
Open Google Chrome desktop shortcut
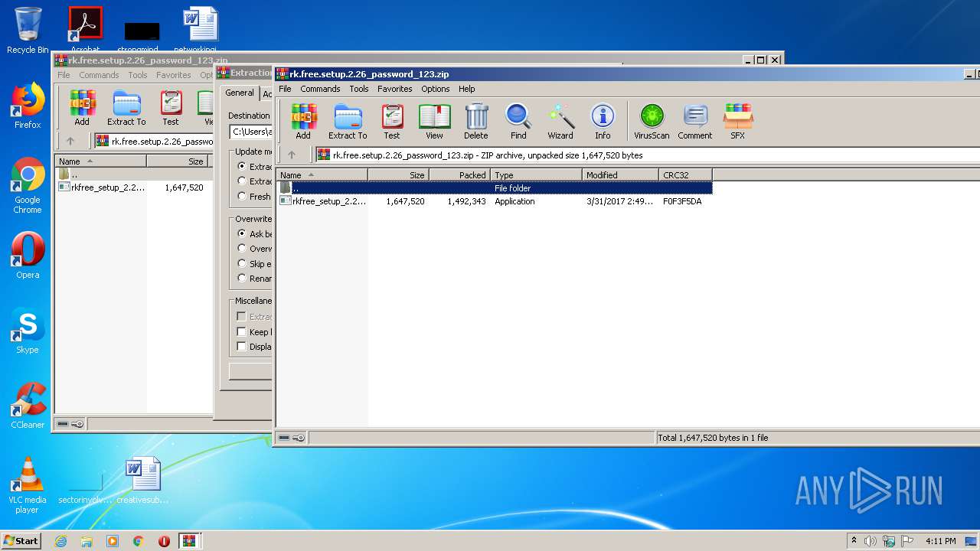[x=28, y=186]
